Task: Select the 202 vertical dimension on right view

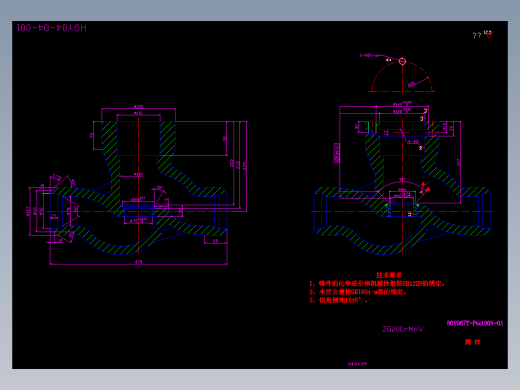Action: click(459, 162)
